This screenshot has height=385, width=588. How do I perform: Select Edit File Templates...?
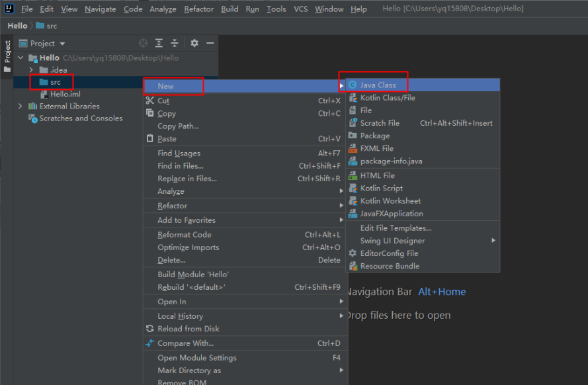[423, 228]
